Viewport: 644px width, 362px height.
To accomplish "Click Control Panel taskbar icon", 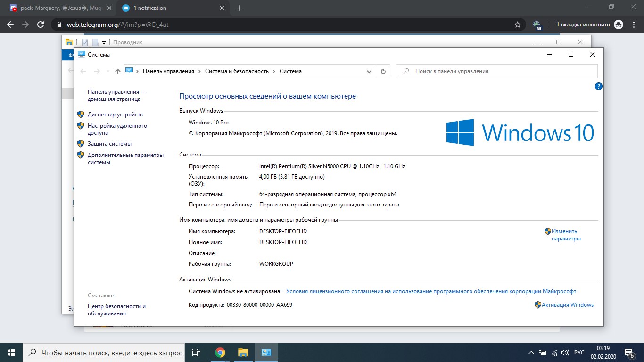I will (x=266, y=353).
